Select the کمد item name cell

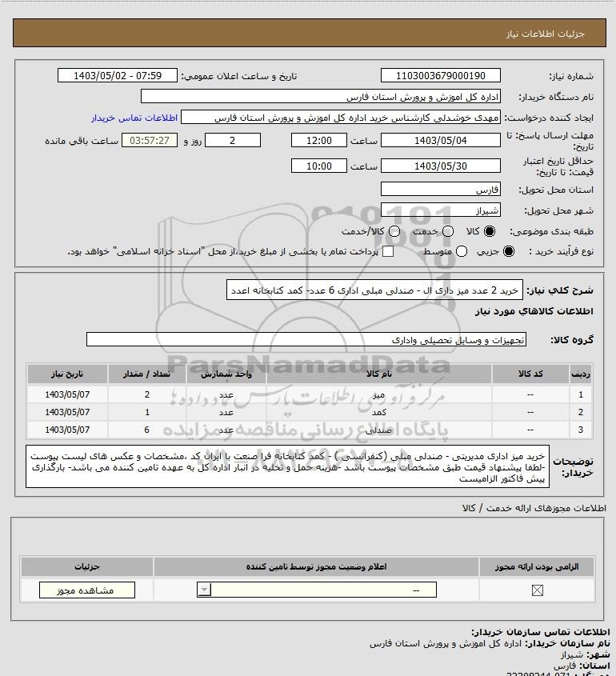point(379,412)
